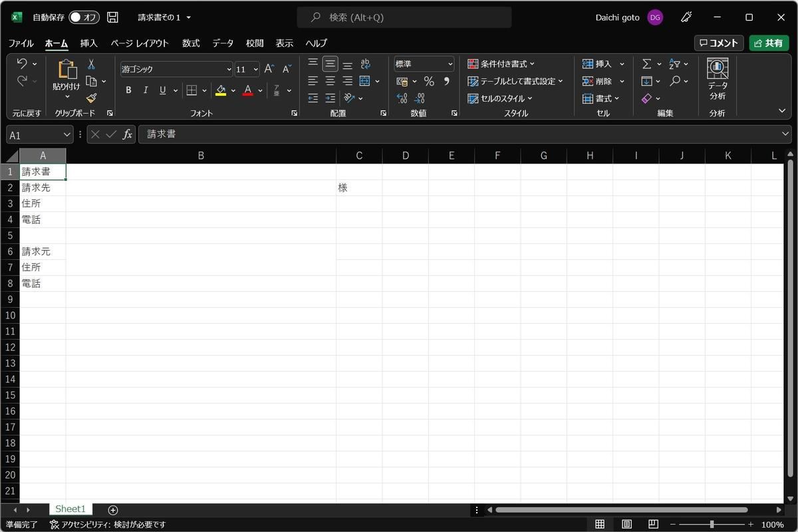Toggle left text alignment

coord(313,81)
